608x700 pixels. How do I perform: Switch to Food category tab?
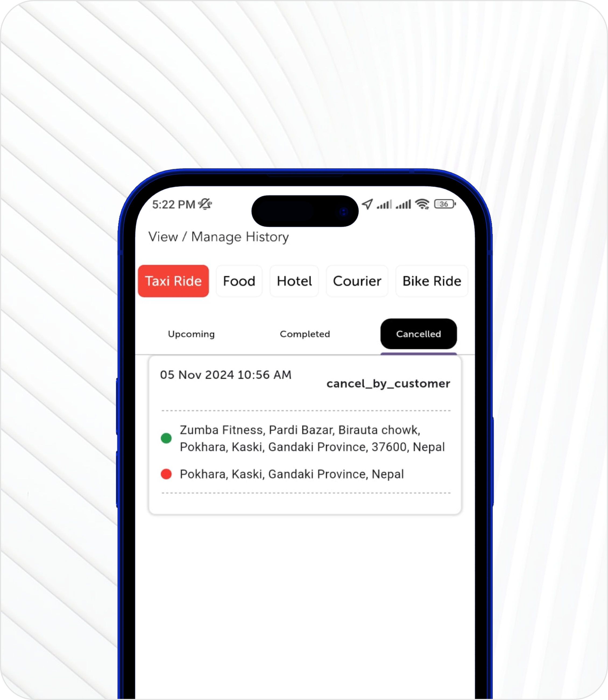click(239, 280)
